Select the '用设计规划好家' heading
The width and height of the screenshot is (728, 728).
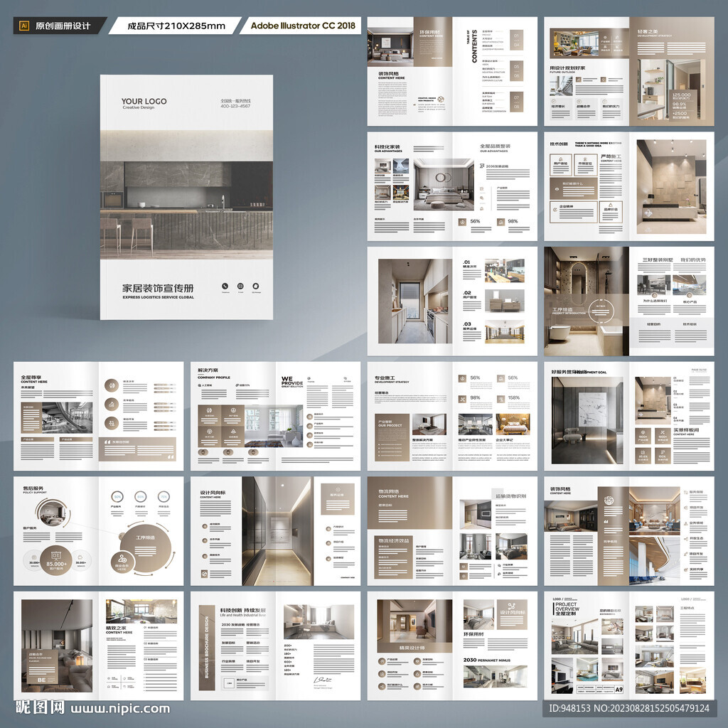tap(567, 68)
